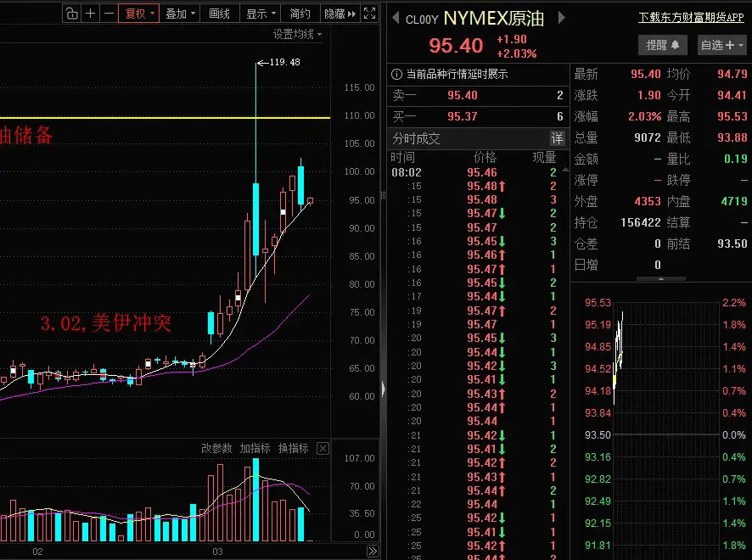Go to previous contract with left arrow
This screenshot has width=752, height=560.
pyautogui.click(x=396, y=18)
